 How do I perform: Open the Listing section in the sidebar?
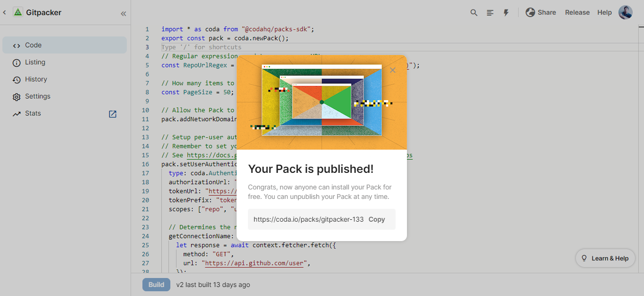pos(65,62)
